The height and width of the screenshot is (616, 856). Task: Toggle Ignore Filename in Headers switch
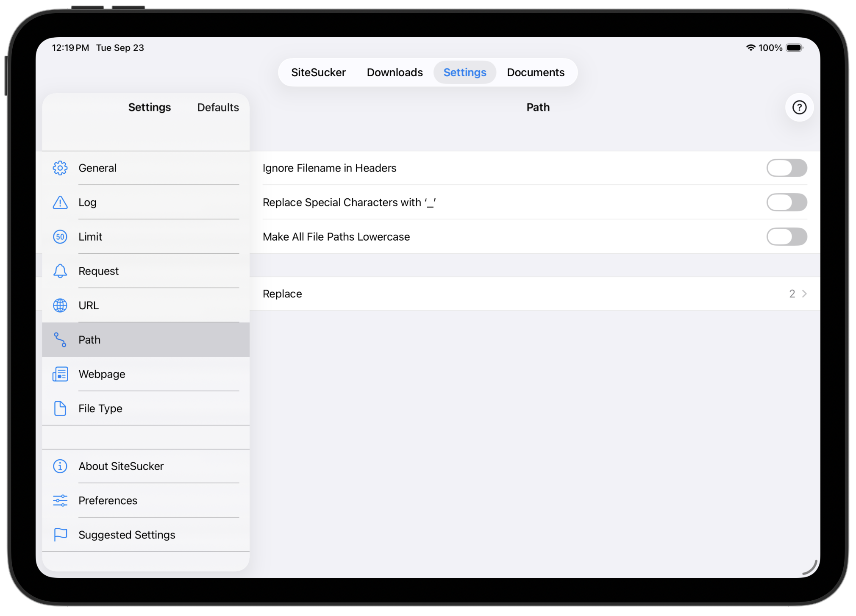pos(787,168)
